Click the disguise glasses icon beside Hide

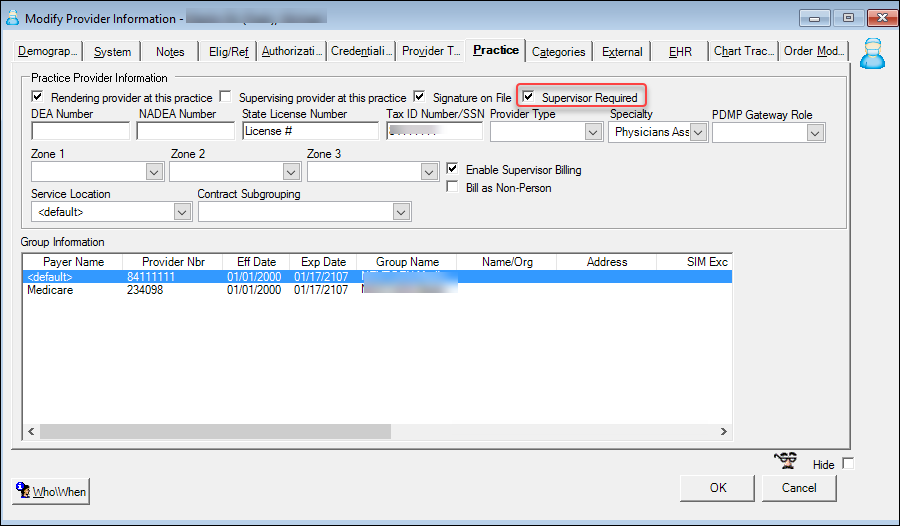click(x=786, y=461)
